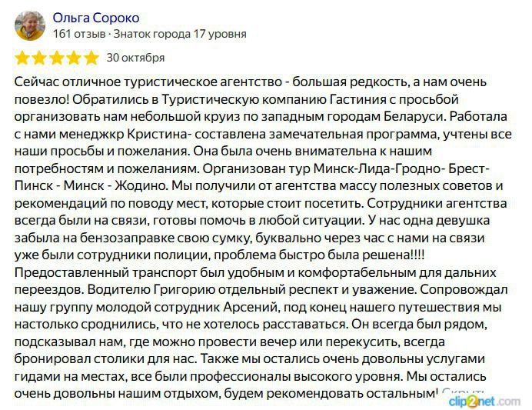This screenshot has width=532, height=410.
Task: Click the second yellow rating star
Action: (40, 58)
